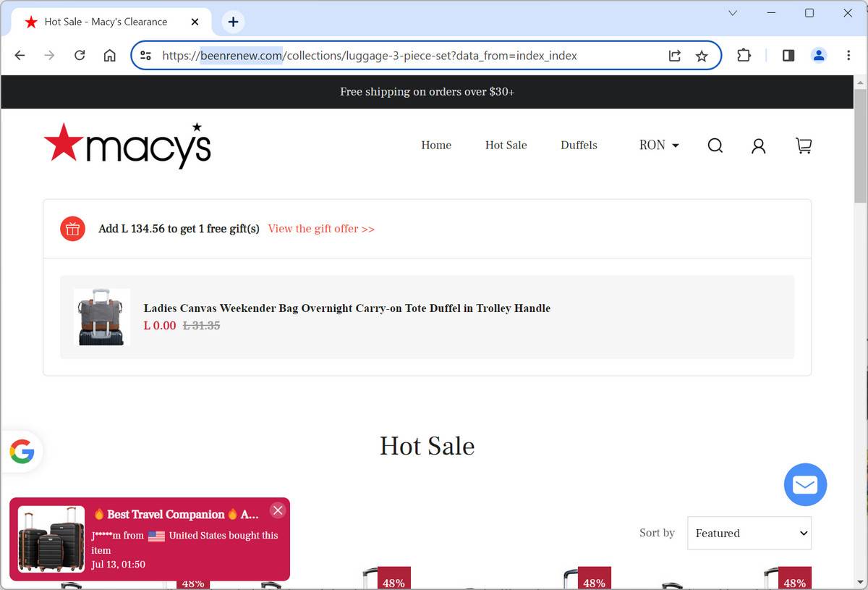Open the site search magnifier icon
Viewport: 868px width, 590px height.
click(715, 146)
